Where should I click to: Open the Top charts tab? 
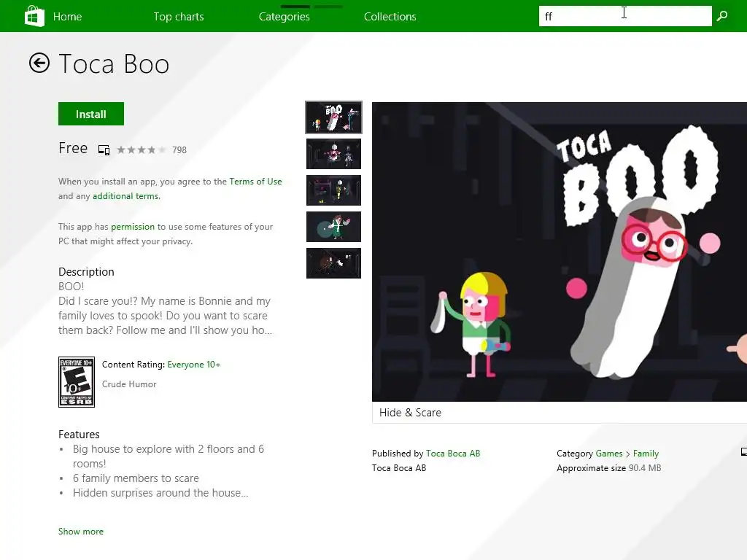179,17
